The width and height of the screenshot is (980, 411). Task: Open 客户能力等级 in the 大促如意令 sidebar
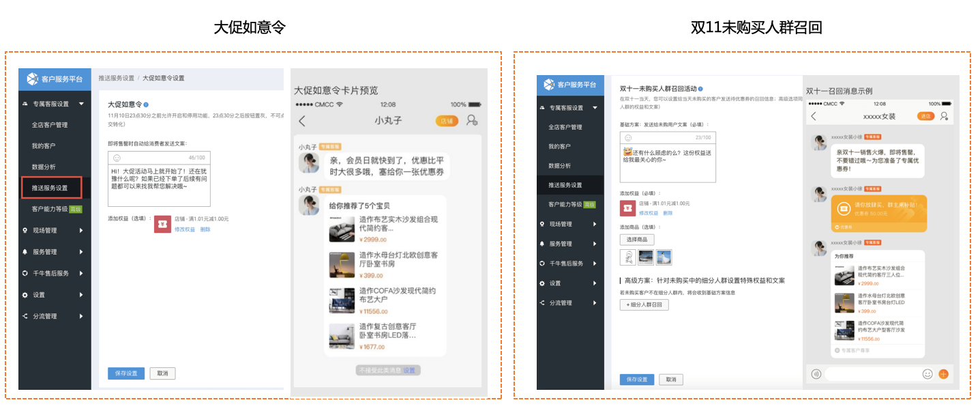[x=57, y=209]
